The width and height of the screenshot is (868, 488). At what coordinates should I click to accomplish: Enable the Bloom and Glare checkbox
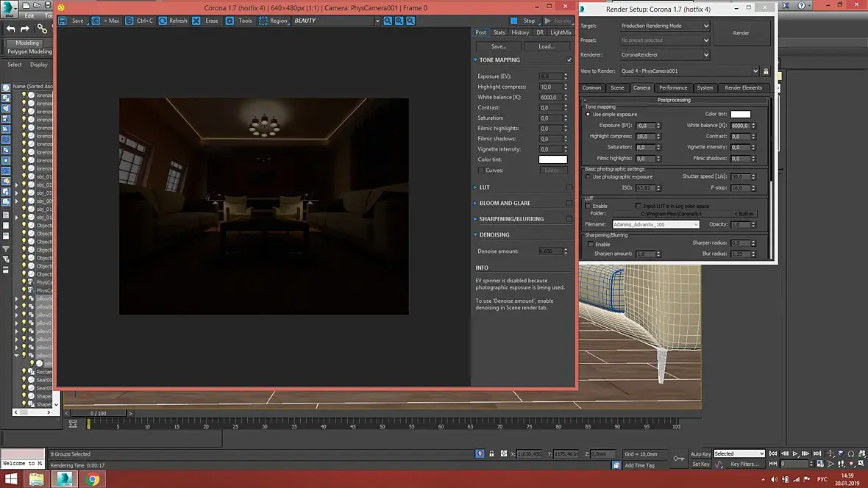click(569, 203)
